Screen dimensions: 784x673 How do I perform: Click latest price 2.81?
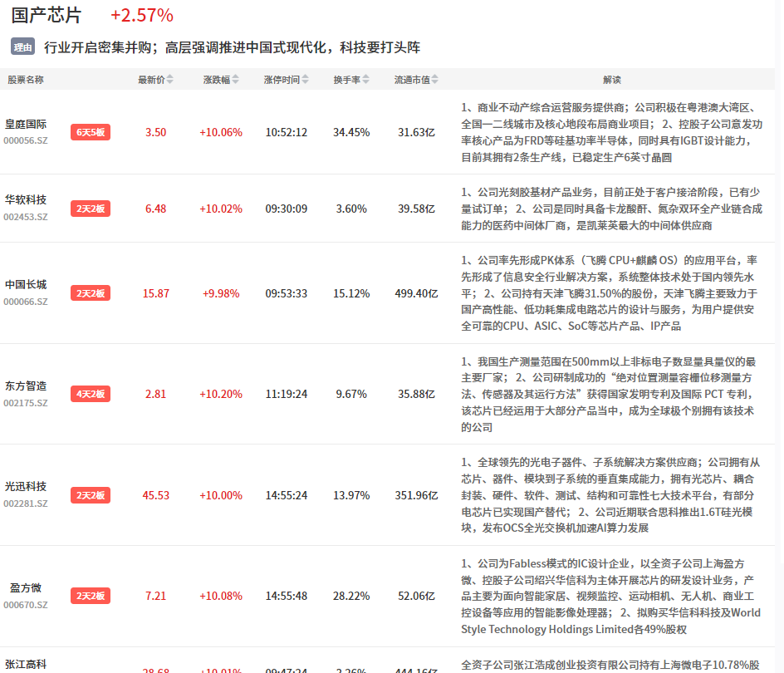pyautogui.click(x=155, y=395)
